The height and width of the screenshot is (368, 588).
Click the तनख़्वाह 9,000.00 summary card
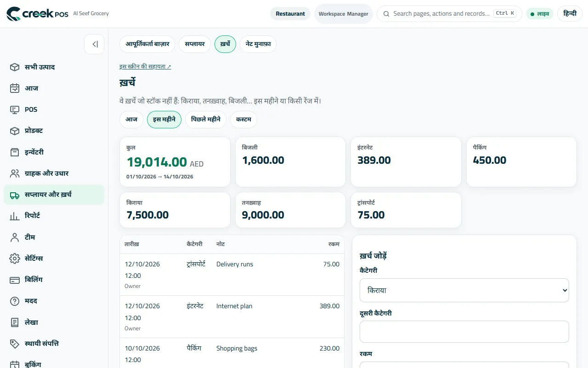point(290,210)
